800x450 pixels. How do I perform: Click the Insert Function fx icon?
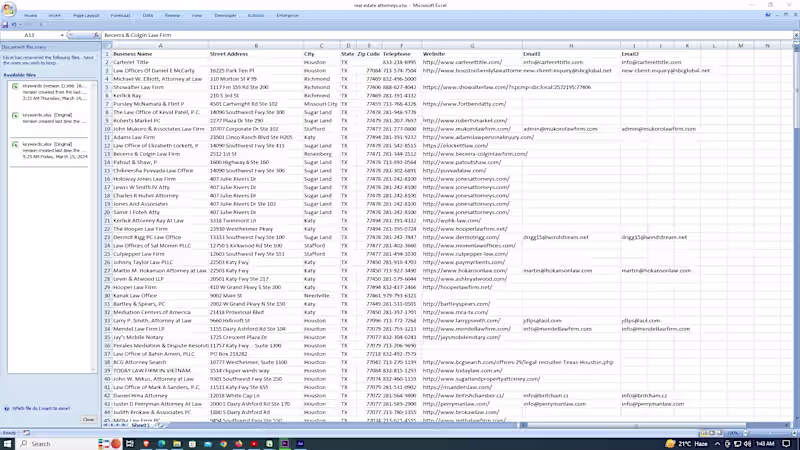point(96,35)
